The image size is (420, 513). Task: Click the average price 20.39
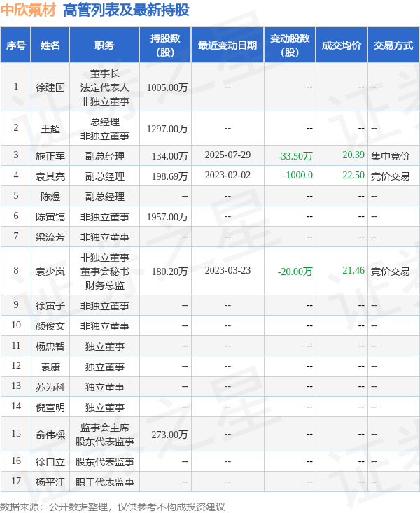point(353,155)
